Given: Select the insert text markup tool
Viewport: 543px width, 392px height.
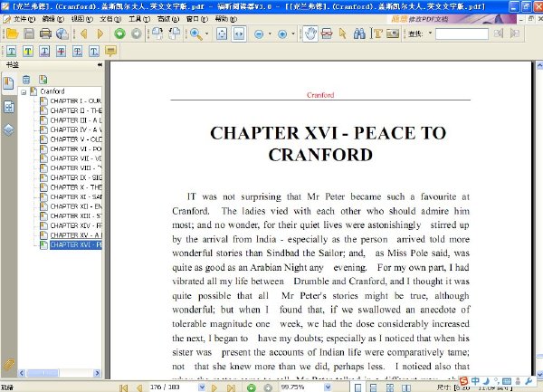Looking at the screenshot, I should tap(94, 52).
